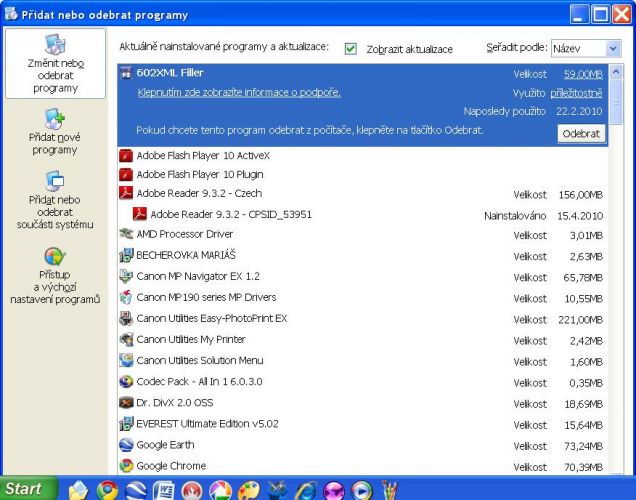Viewport: 636px width, 500px height.
Task: Launch Google Chrome from the taskbar
Action: point(107,490)
